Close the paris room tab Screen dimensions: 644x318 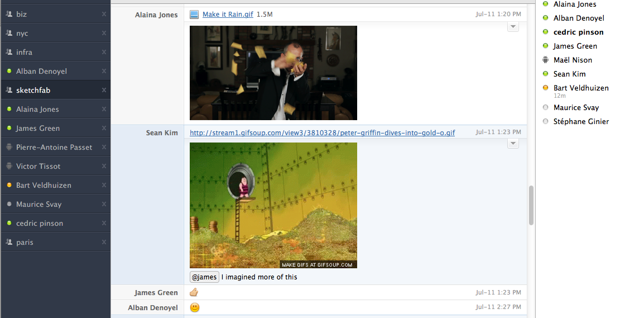(x=104, y=242)
